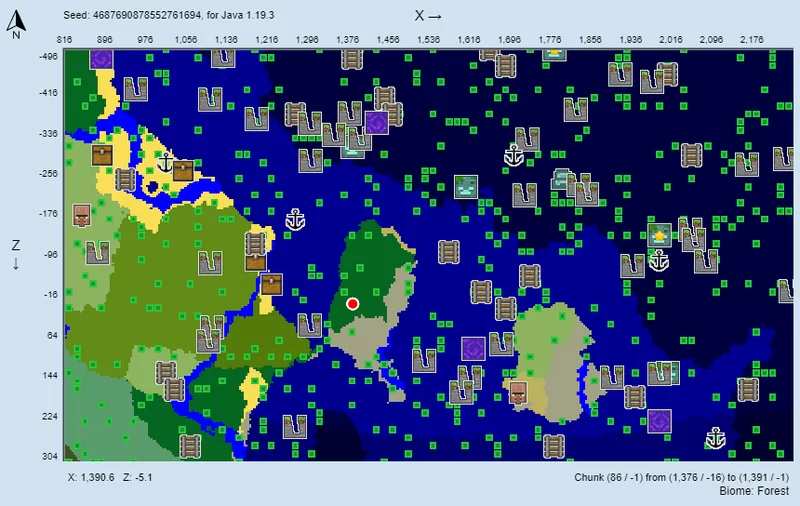Screen dimensions: 800x506
Task: Select the purple portal icon near the bottom-right anchor
Action: pos(658,420)
